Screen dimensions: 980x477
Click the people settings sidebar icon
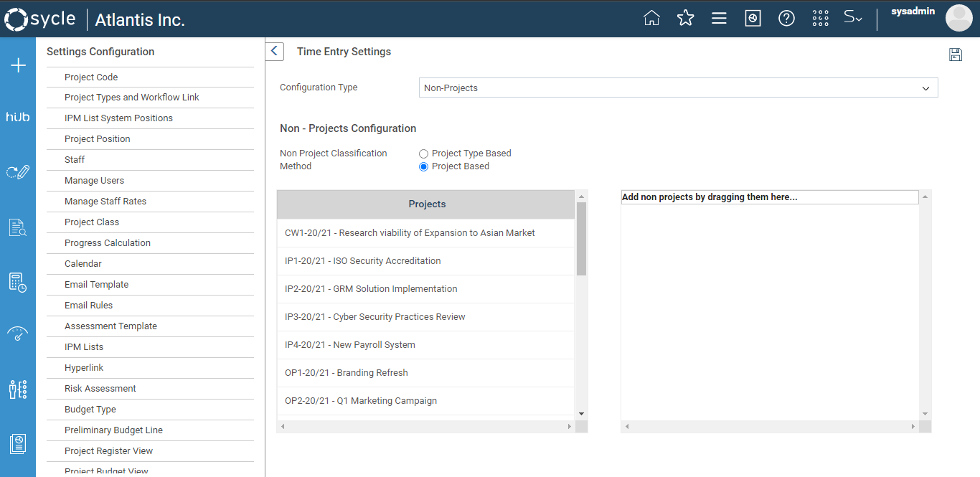(x=18, y=389)
